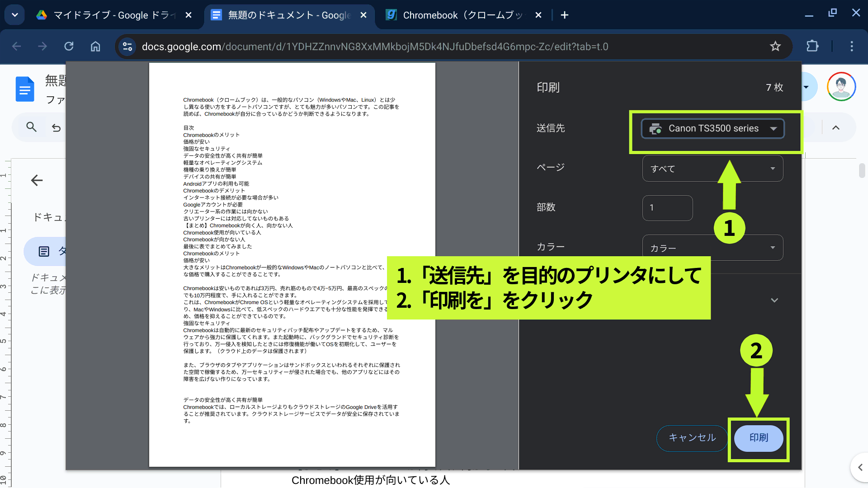This screenshot has height=488, width=868.
Task: Go back to previous page
Action: [16, 46]
